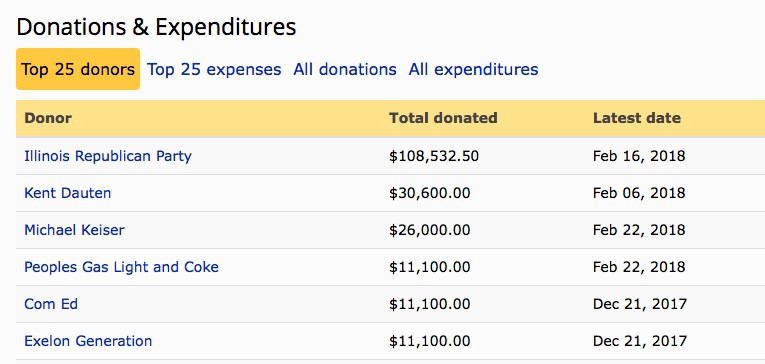
Task: Click the $108,532.50 amount cell
Action: coord(434,156)
